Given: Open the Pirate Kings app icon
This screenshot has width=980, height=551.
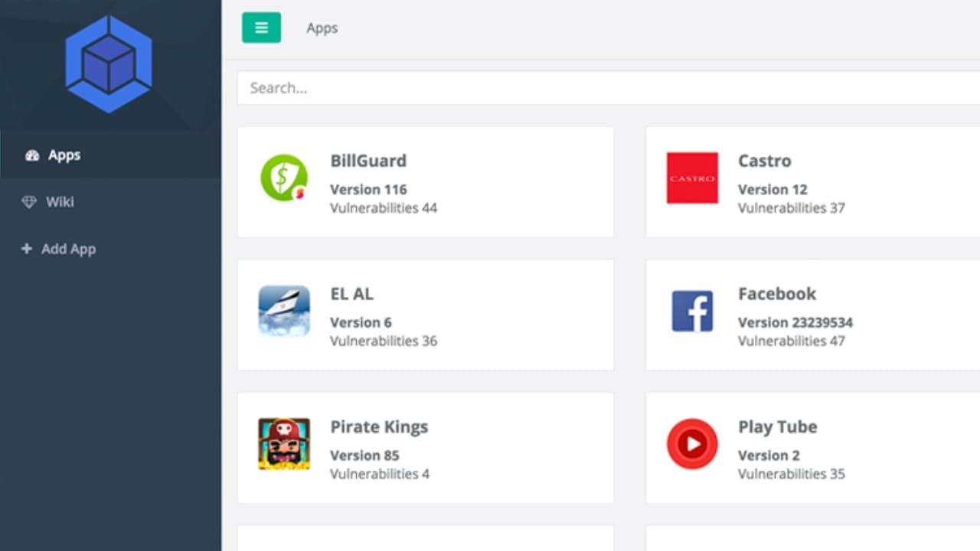Looking at the screenshot, I should [284, 444].
